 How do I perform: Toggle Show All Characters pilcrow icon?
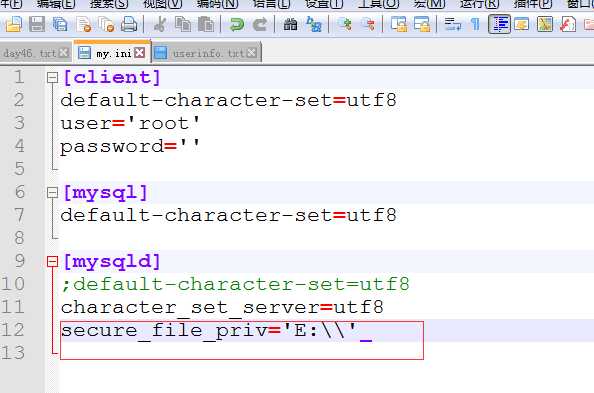[475, 24]
